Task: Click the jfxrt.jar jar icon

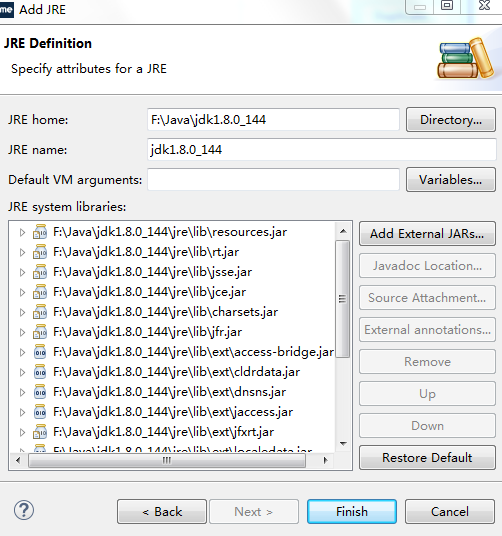Action: point(40,432)
